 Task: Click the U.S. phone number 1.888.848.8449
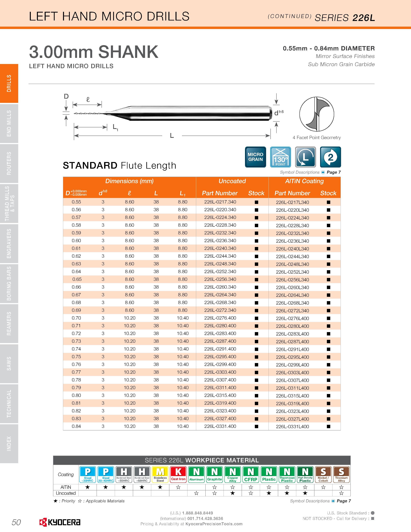(197, 513)
